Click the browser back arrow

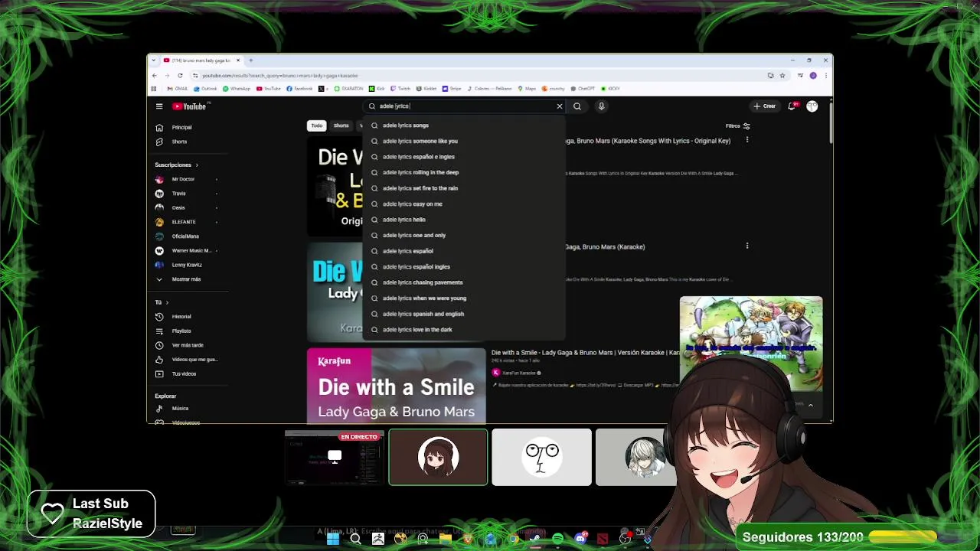[x=155, y=76]
